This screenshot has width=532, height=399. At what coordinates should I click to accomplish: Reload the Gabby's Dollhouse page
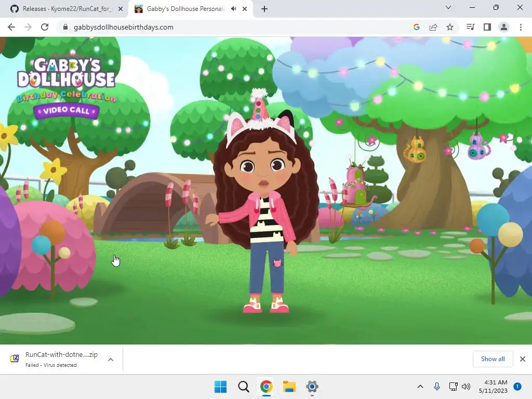pos(45,27)
